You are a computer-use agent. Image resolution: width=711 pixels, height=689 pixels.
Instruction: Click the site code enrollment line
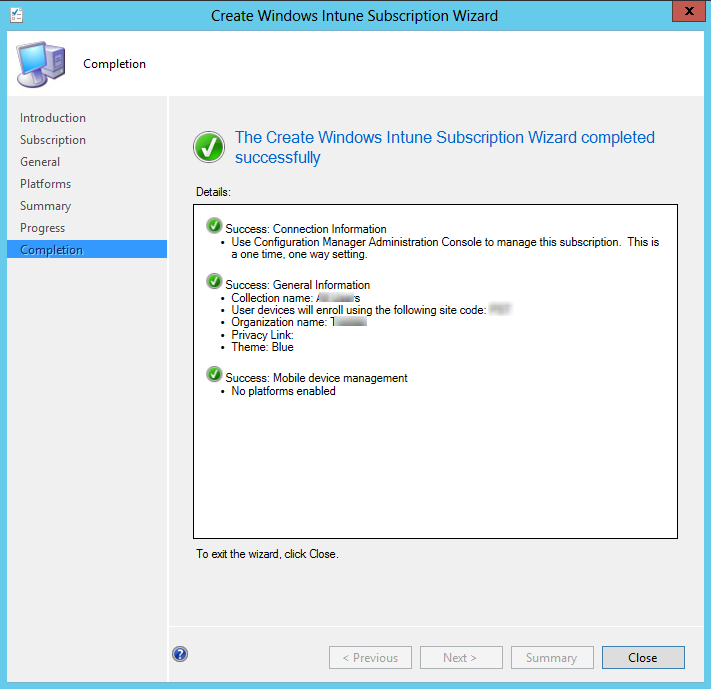click(x=371, y=310)
